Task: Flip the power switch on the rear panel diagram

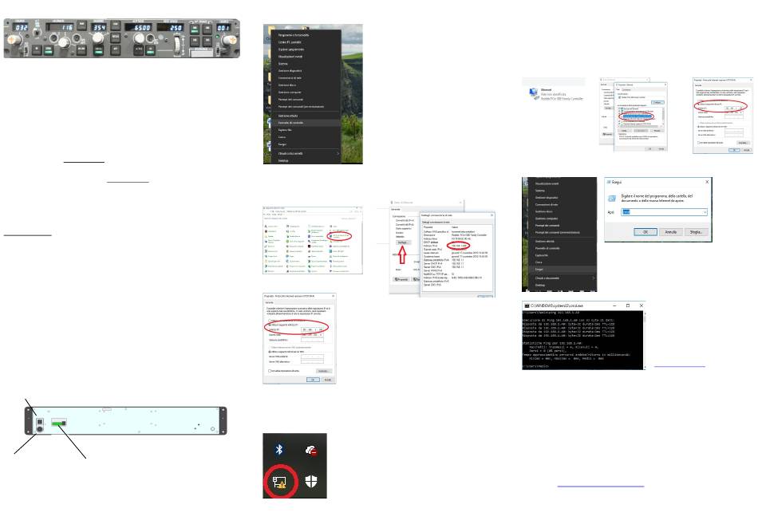Action: (x=40, y=422)
